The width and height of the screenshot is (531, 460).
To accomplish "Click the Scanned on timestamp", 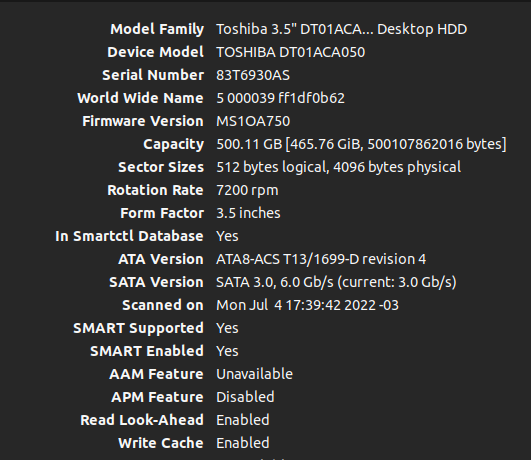I will click(x=307, y=305).
